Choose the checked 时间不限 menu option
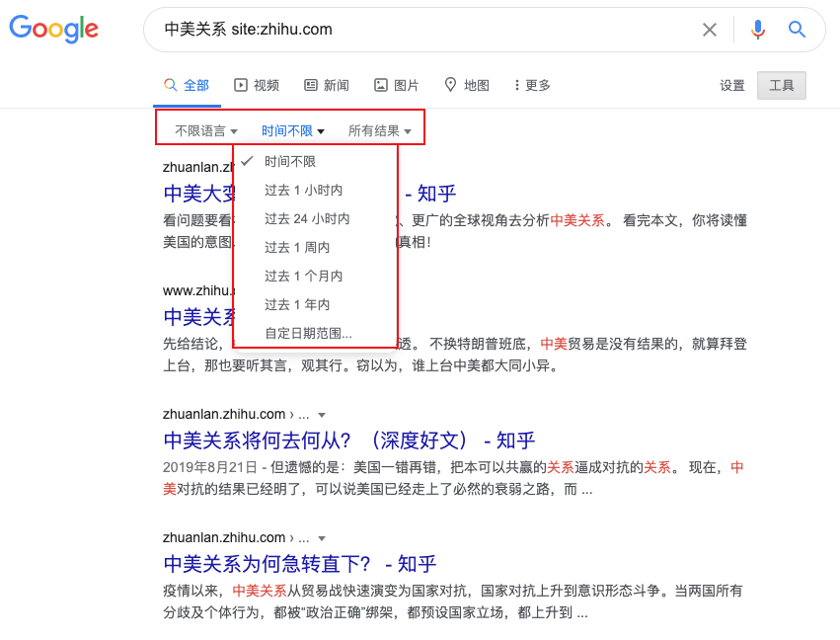The width and height of the screenshot is (840, 640). pos(315,161)
